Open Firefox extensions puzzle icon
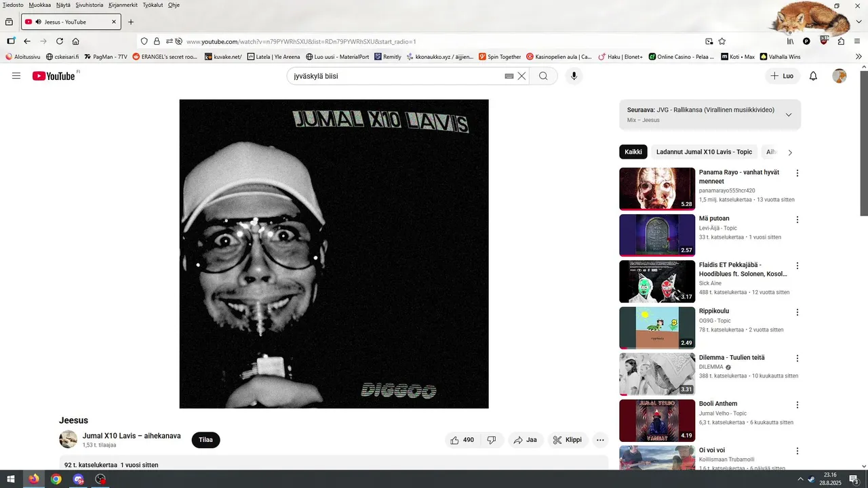Screen dimensions: 868x488 (841, 41)
